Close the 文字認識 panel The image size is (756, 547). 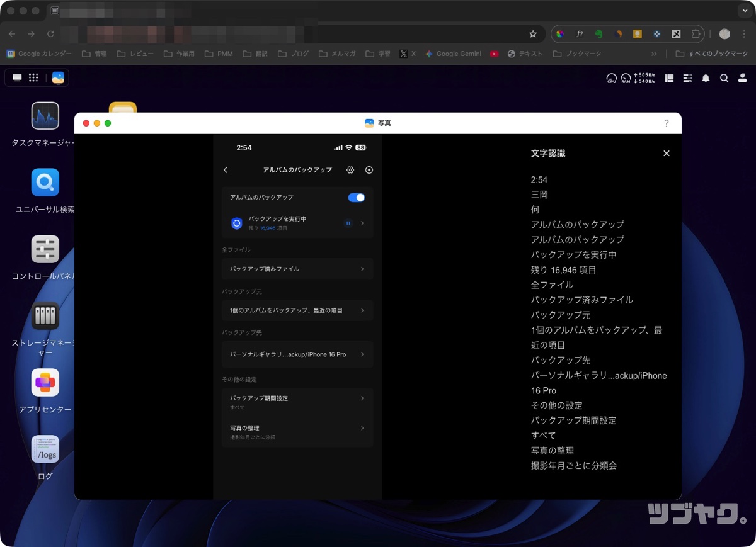pos(666,153)
